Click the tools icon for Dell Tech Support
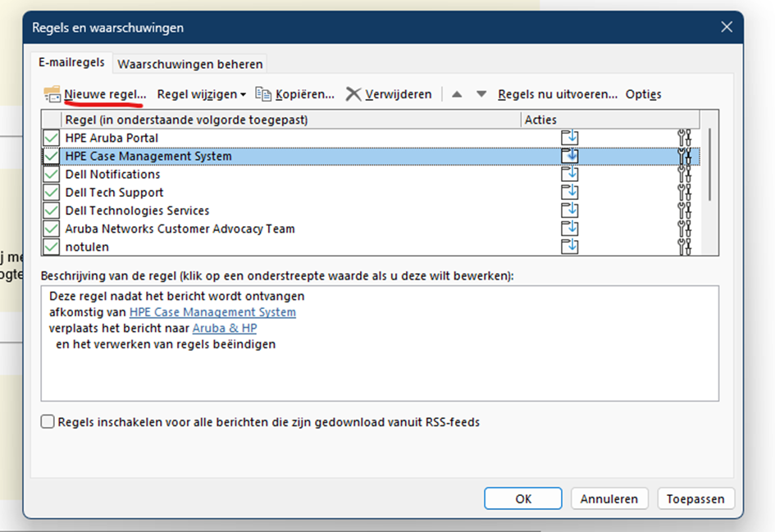The height and width of the screenshot is (532, 775). (685, 192)
